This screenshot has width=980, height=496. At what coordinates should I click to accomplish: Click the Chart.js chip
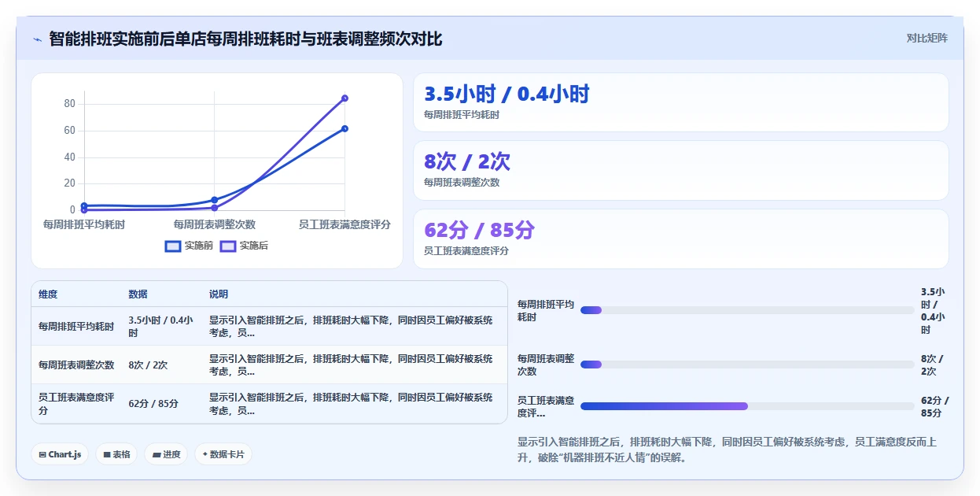coord(60,454)
